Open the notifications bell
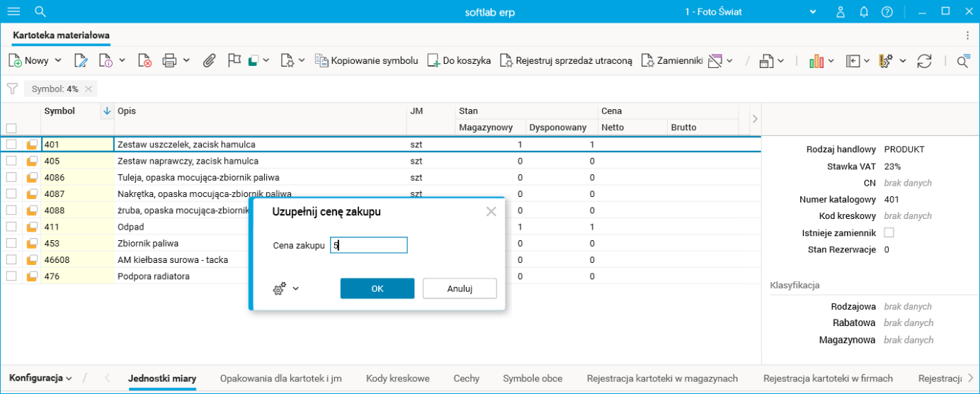Screen dimensions: 980x394 864,12
